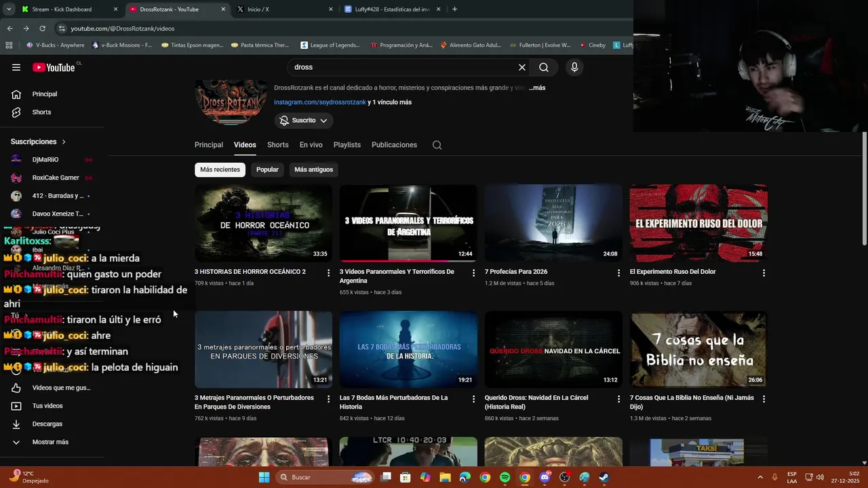Open Steam from the taskbar
Viewport: 868px width, 488px height.
tap(604, 477)
